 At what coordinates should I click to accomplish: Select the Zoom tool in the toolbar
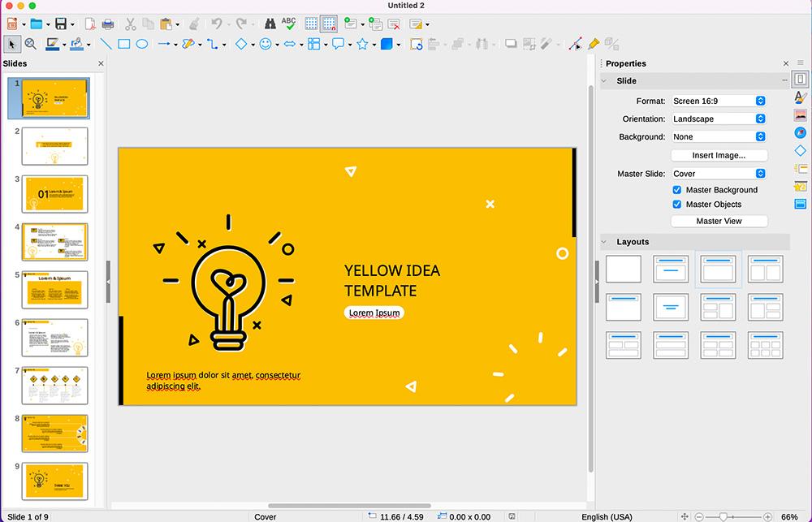(30, 44)
